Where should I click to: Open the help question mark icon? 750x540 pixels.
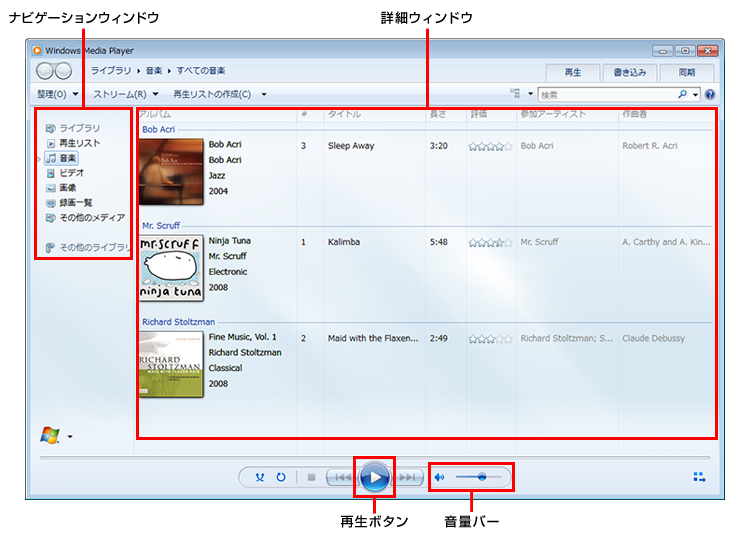[x=710, y=95]
